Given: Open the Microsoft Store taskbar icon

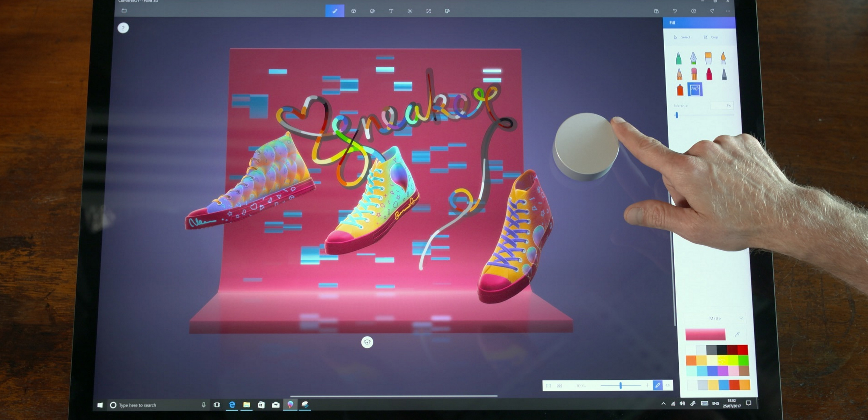Looking at the screenshot, I should 261,405.
